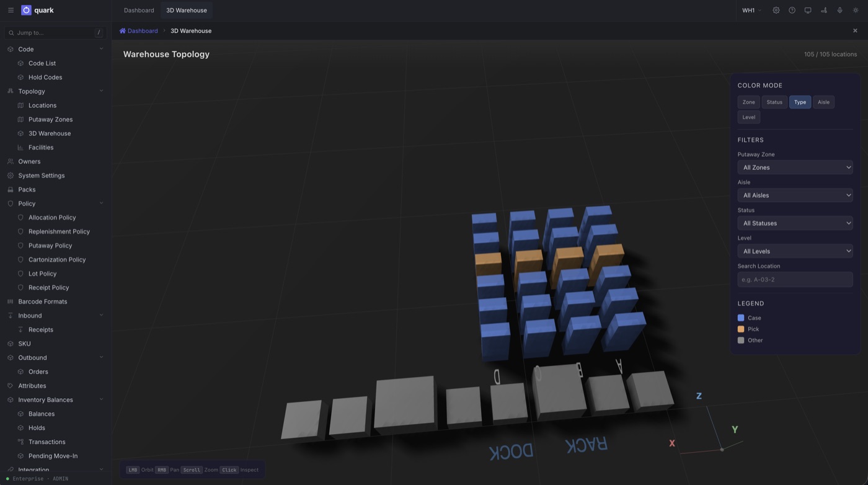Collapse the Policy section chevron

101,203
